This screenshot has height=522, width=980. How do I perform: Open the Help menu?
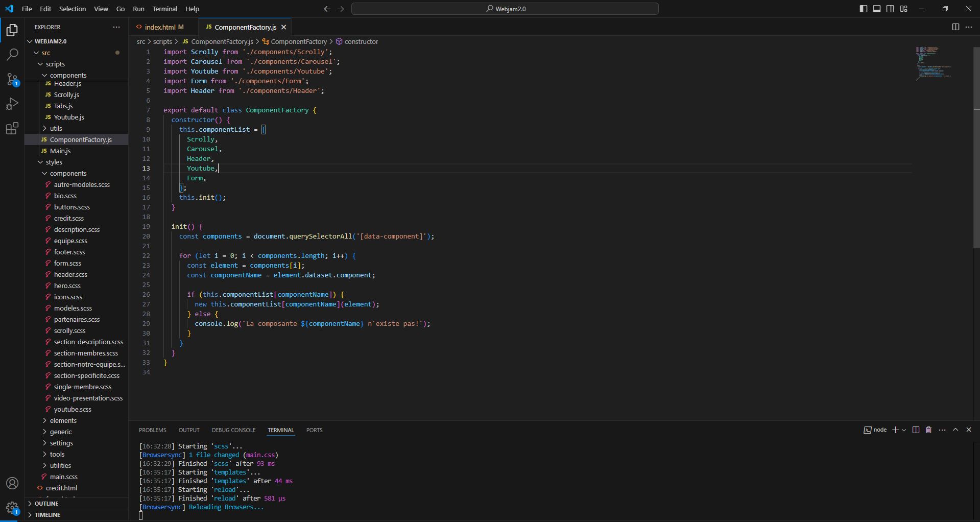[x=192, y=9]
